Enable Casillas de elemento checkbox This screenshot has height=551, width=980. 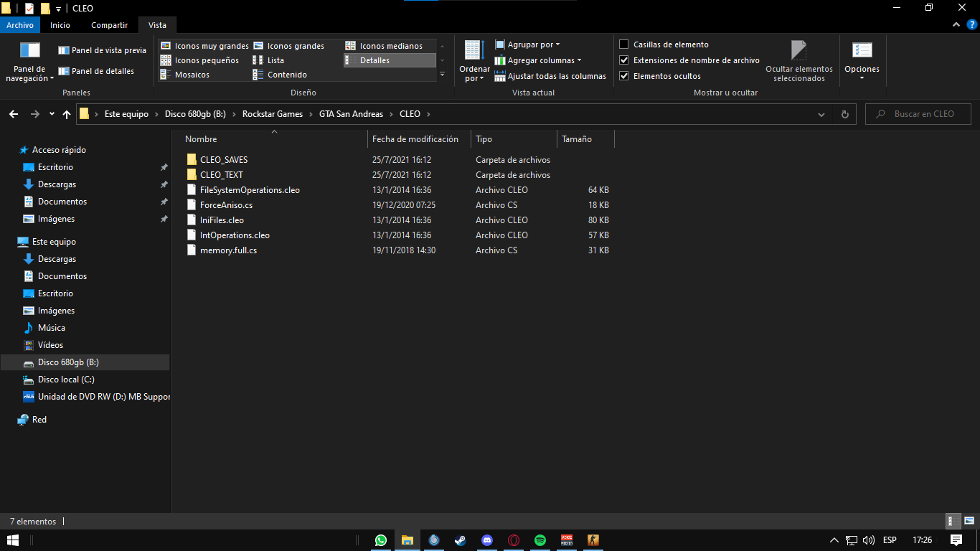(x=624, y=44)
